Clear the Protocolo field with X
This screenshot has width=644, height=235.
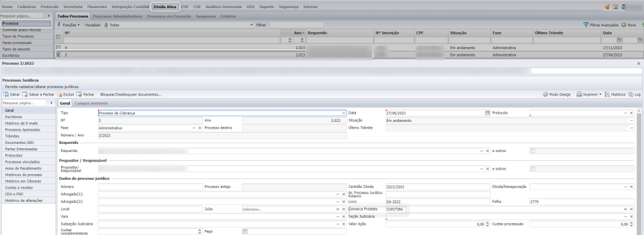(x=631, y=112)
